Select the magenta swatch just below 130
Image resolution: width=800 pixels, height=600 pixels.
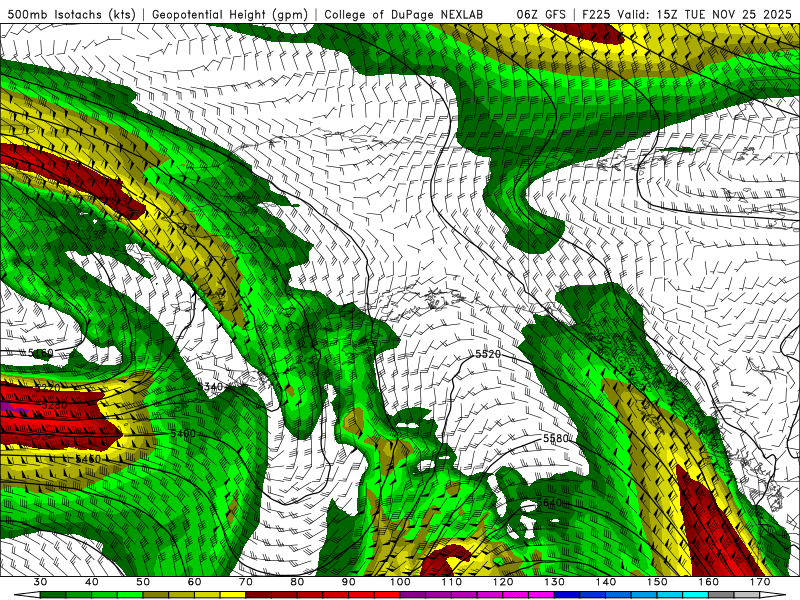pyautogui.click(x=541, y=595)
